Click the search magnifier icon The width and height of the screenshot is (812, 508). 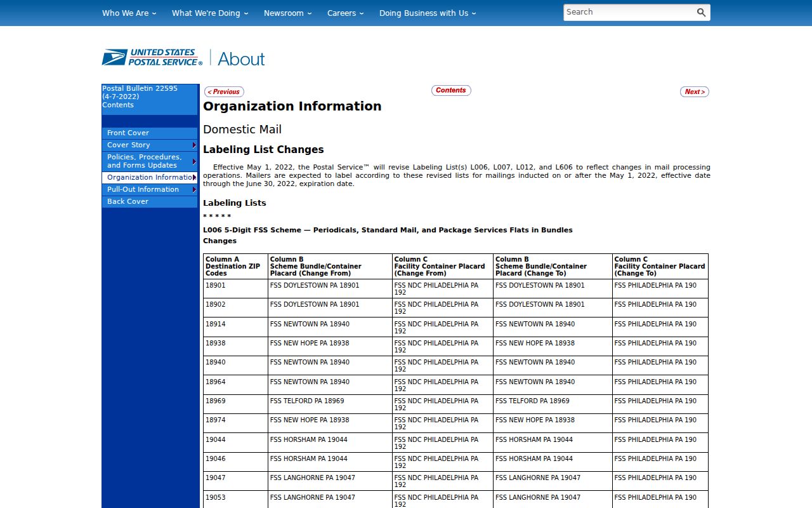pyautogui.click(x=701, y=12)
